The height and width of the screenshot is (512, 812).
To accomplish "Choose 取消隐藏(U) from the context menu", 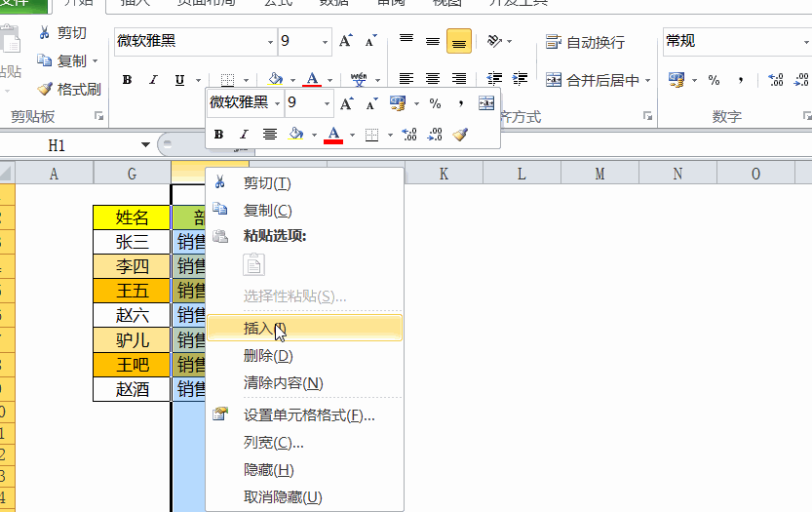I will pos(304,497).
